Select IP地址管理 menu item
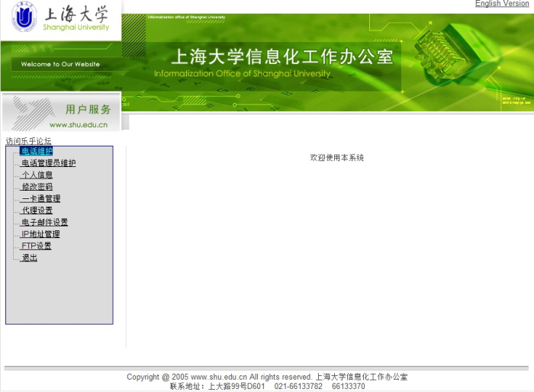This screenshot has width=534, height=392. tap(40, 234)
